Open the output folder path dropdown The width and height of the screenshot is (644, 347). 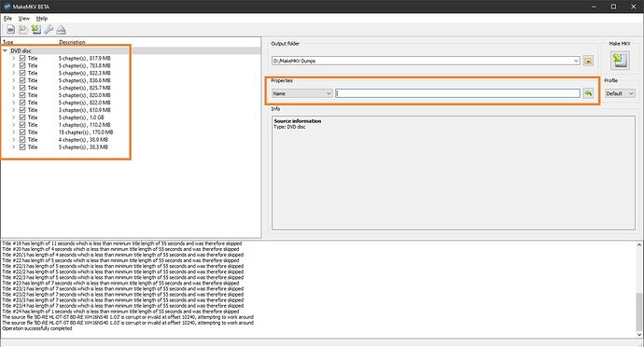pos(576,61)
